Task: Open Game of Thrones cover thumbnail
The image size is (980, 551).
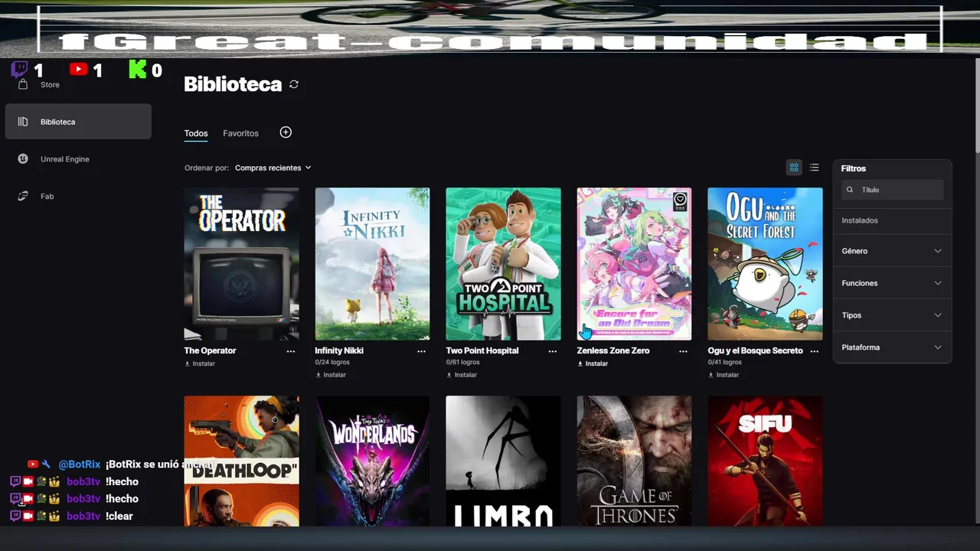Action: [634, 461]
